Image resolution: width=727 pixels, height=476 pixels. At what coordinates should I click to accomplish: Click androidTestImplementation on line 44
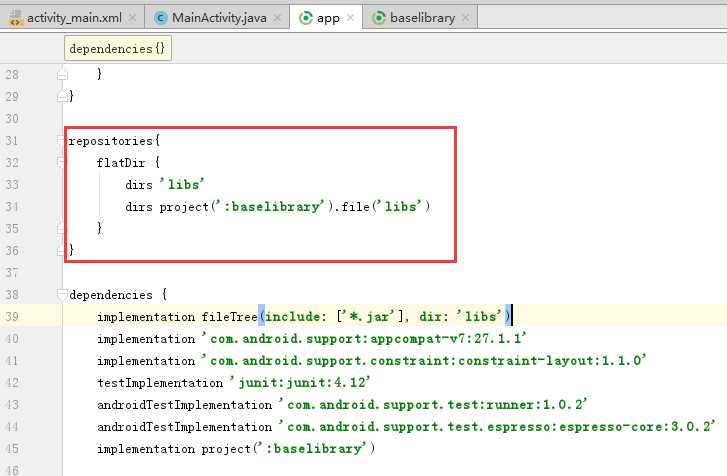[x=185, y=426]
